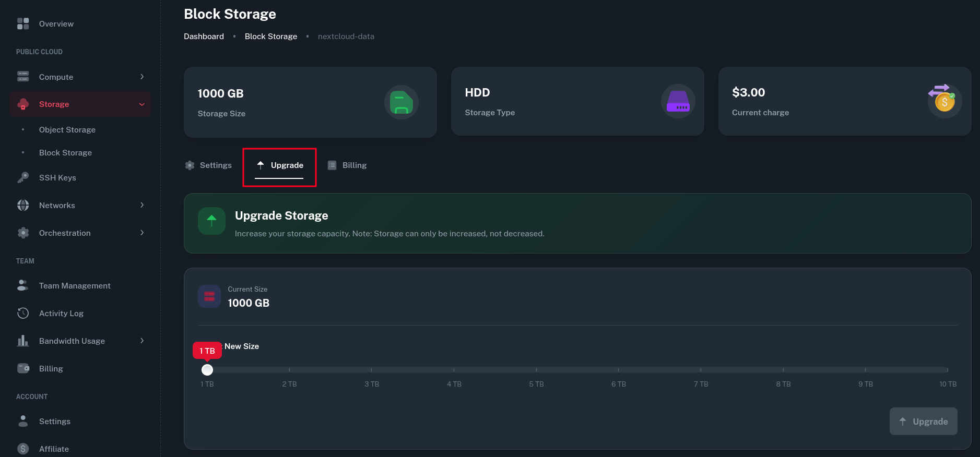Click the Overview grid icon in sidebar

(23, 23)
